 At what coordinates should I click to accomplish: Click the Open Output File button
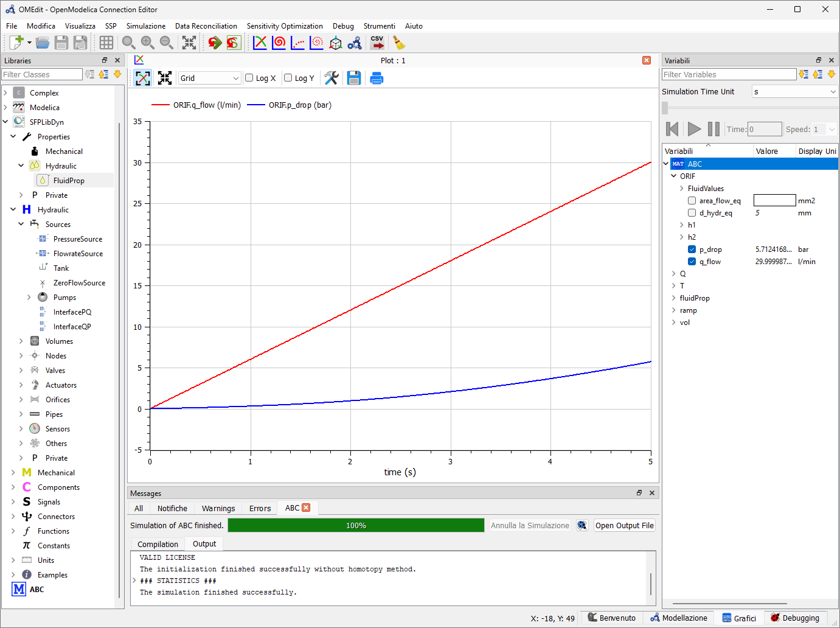pyautogui.click(x=625, y=526)
